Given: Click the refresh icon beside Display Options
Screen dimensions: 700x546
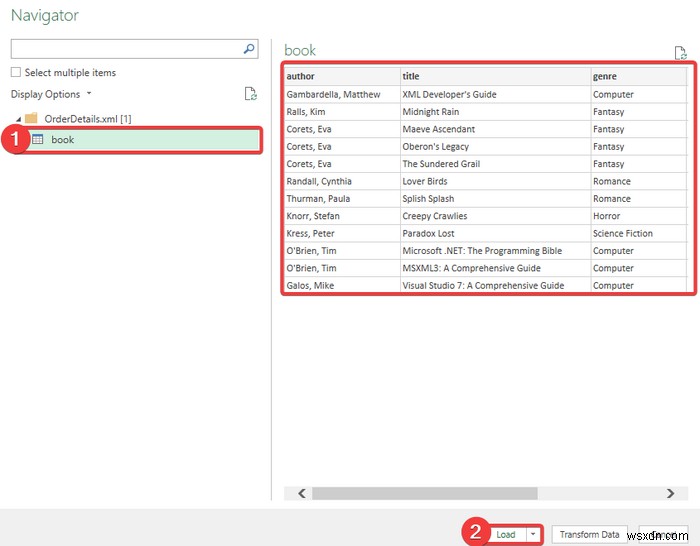Looking at the screenshot, I should click(x=250, y=94).
